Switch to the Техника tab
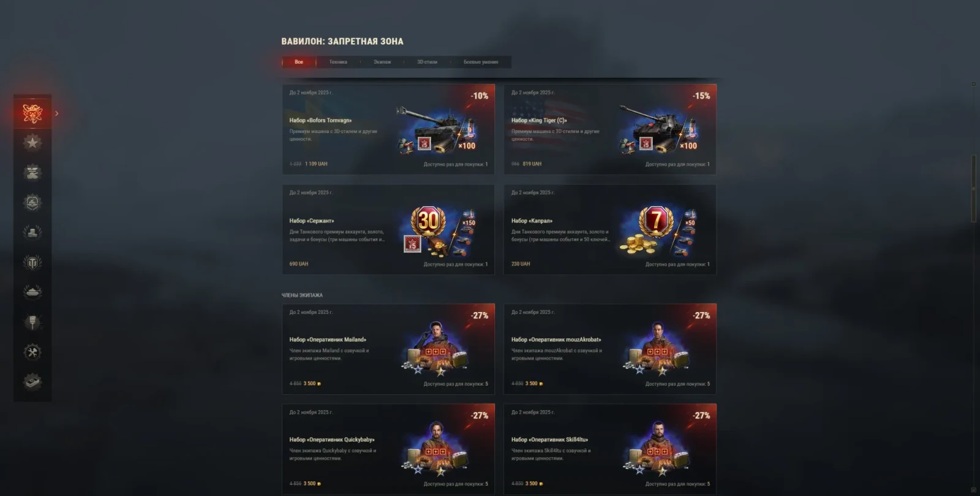980x496 pixels. click(x=338, y=62)
